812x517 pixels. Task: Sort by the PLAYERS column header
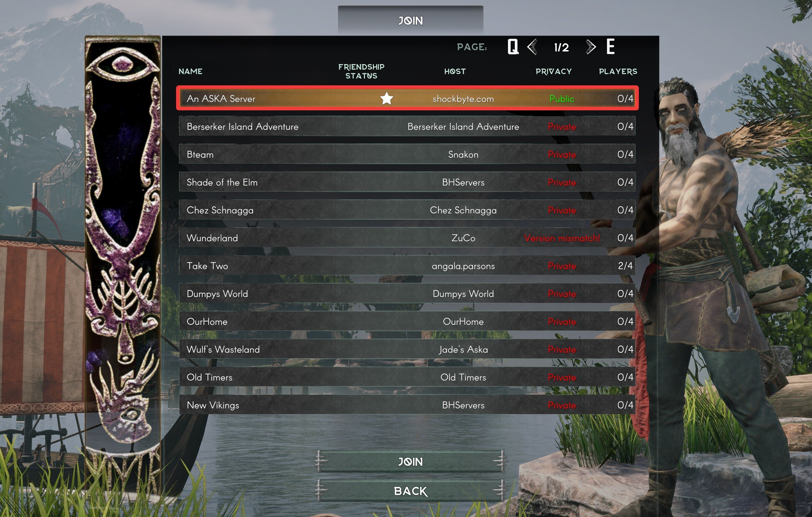point(618,71)
